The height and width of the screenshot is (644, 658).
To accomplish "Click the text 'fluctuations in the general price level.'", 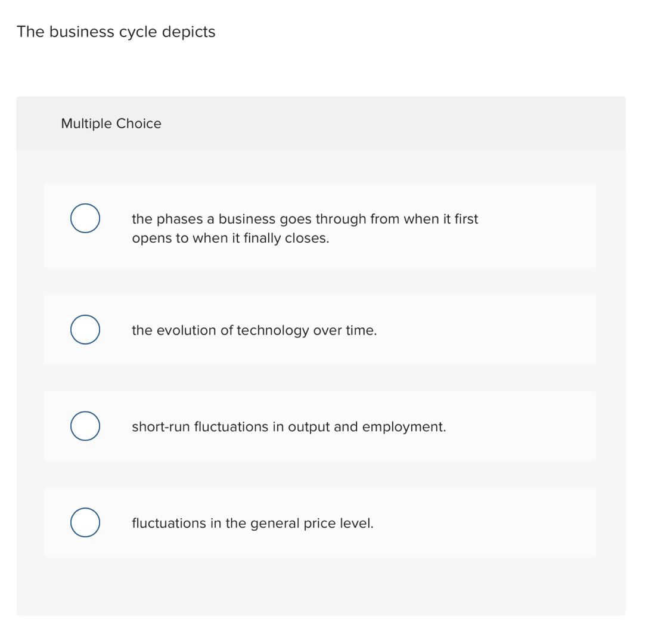I will click(x=253, y=524).
